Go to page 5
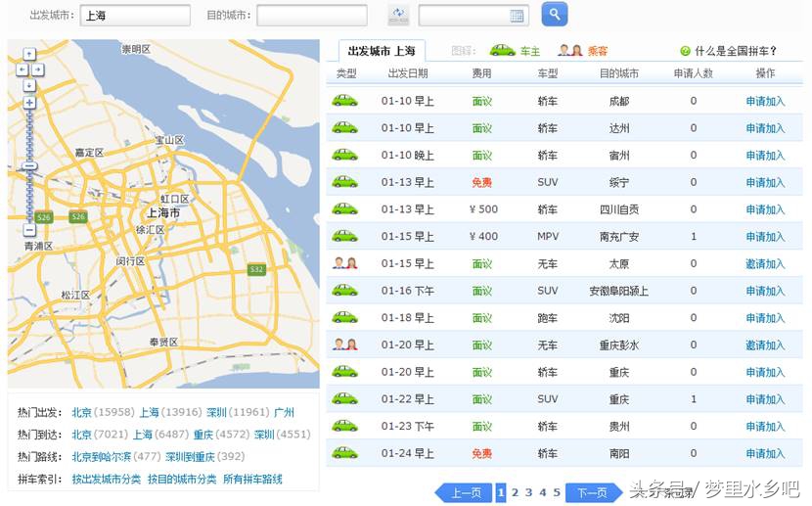 [557, 492]
